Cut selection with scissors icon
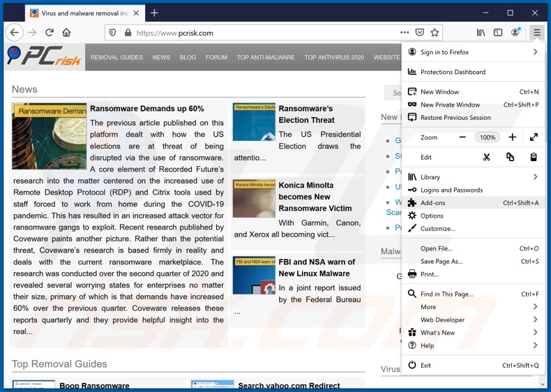The image size is (551, 392). (486, 157)
